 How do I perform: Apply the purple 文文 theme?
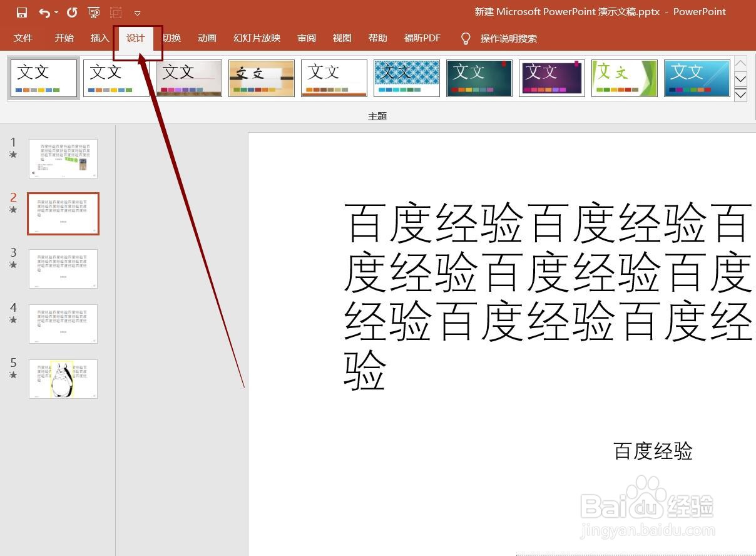click(552, 78)
